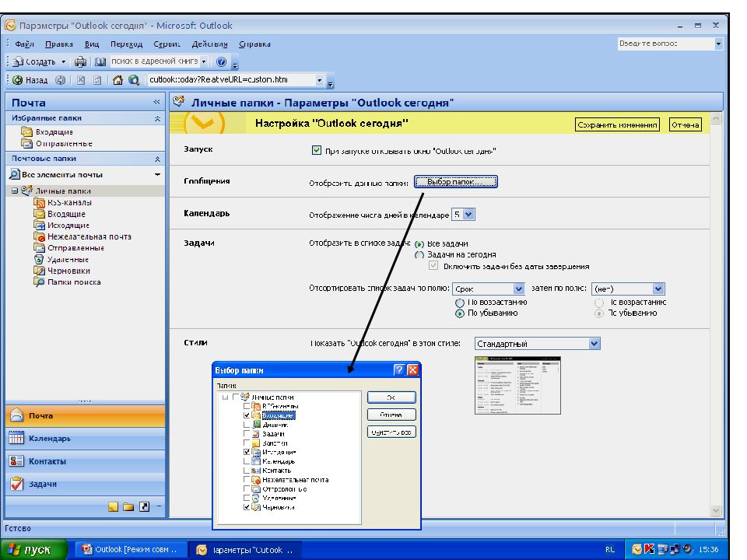The width and height of the screenshot is (747, 560).
Task: Check Нежелательная почта checkbox in folder dialog
Action: point(247,480)
